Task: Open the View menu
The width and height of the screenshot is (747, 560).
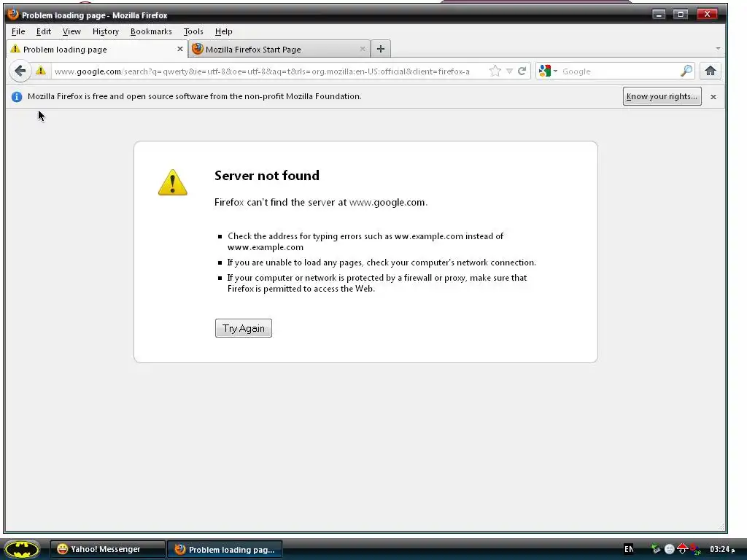Action: (x=71, y=31)
